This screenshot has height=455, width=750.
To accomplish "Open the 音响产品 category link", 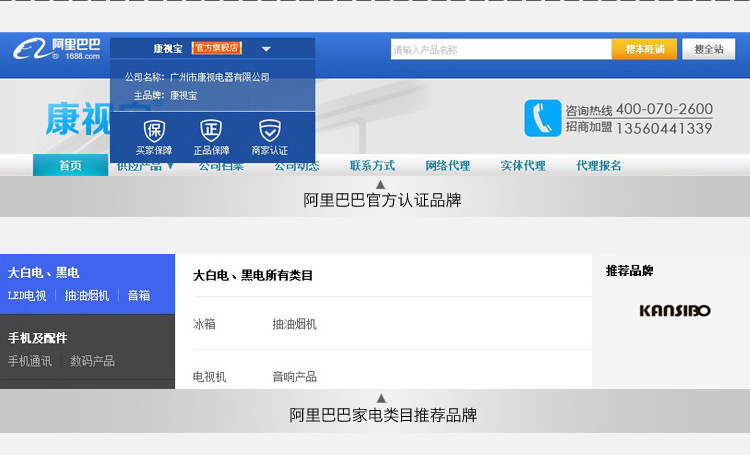I will [294, 377].
